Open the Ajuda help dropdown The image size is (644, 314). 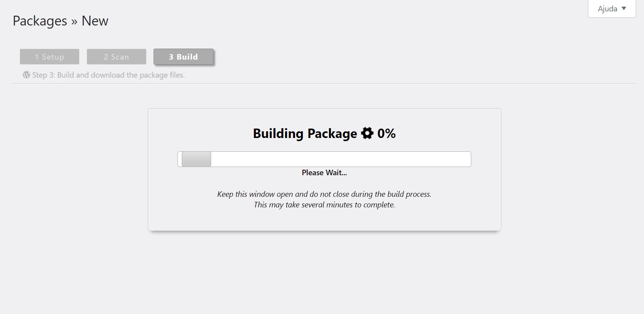coord(611,9)
